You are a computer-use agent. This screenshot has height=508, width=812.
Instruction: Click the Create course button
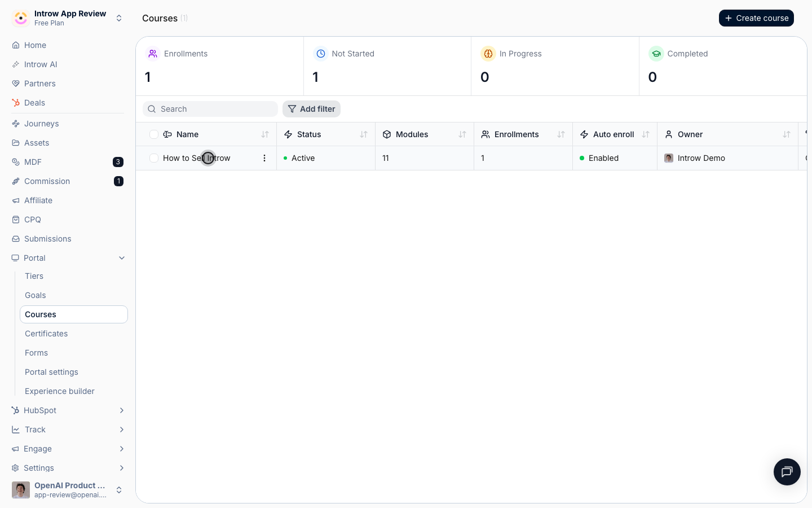click(756, 18)
